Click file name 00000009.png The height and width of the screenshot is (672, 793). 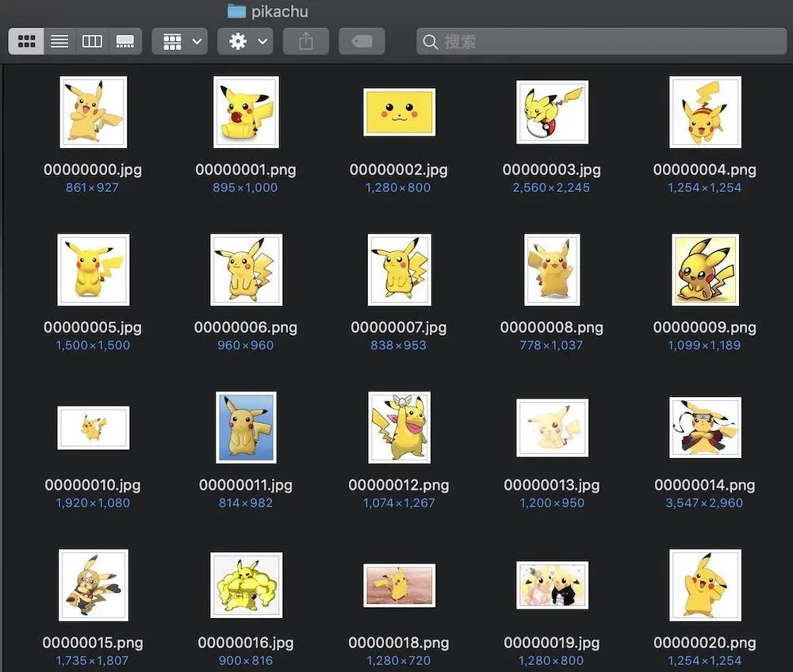(x=704, y=327)
